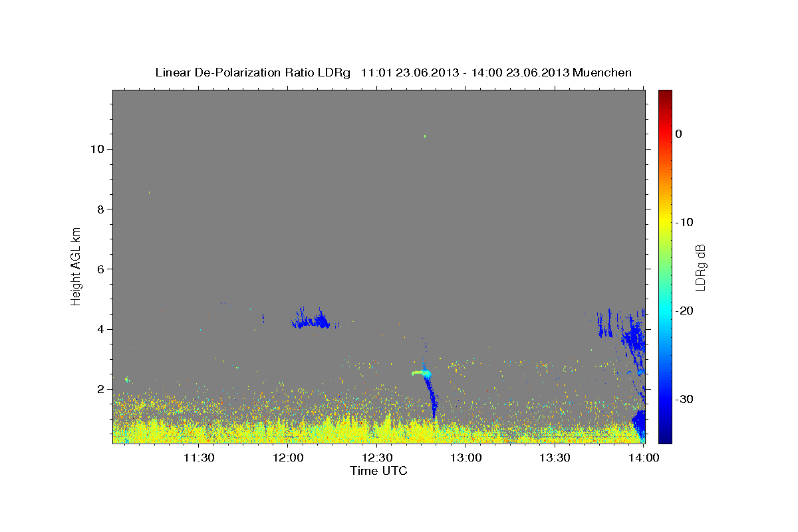This screenshot has height=532, width=798.
Task: Click the colorbar value -10
Action: pos(686,222)
